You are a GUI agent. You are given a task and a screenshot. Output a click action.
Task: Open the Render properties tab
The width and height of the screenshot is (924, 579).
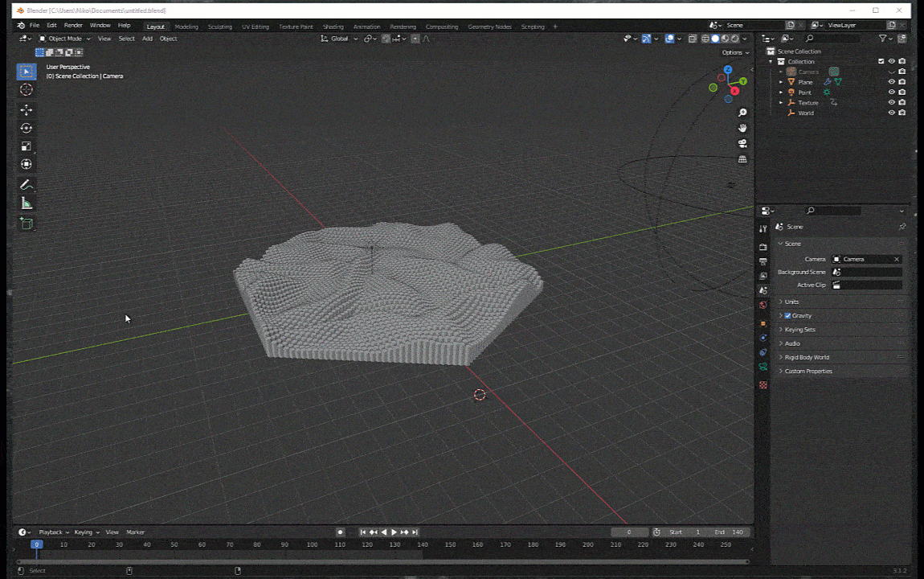(763, 247)
